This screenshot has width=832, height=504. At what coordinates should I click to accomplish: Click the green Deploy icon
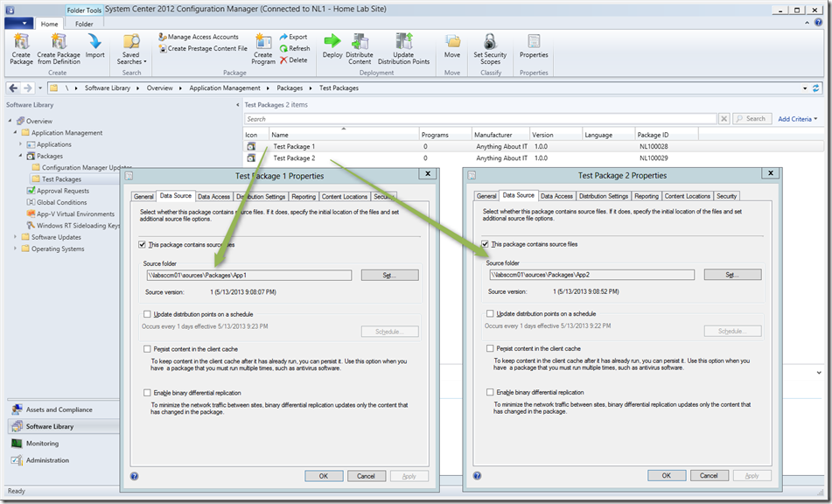(x=332, y=40)
